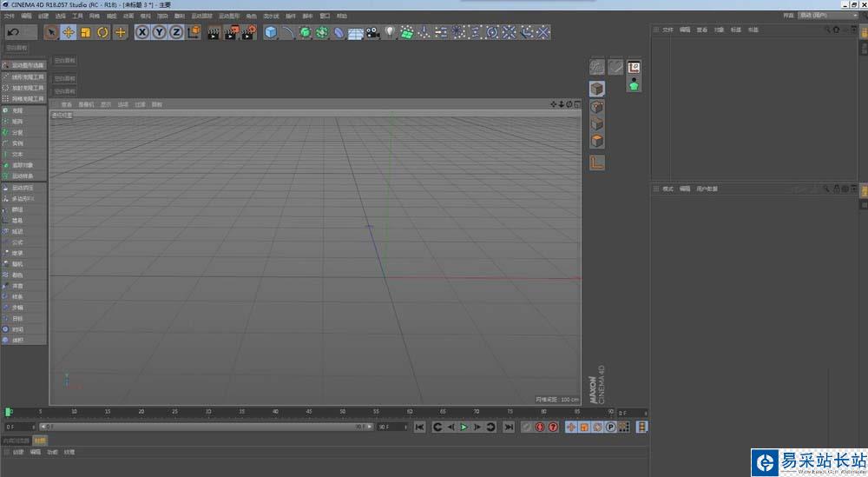Viewport: 868px width, 477px height.
Task: Toggle the Z axis lock
Action: (x=175, y=32)
